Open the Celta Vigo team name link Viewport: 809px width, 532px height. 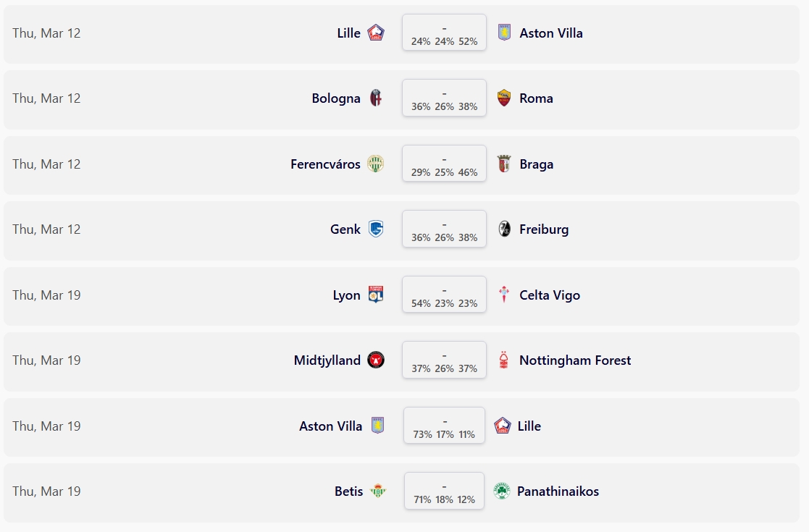[550, 295]
